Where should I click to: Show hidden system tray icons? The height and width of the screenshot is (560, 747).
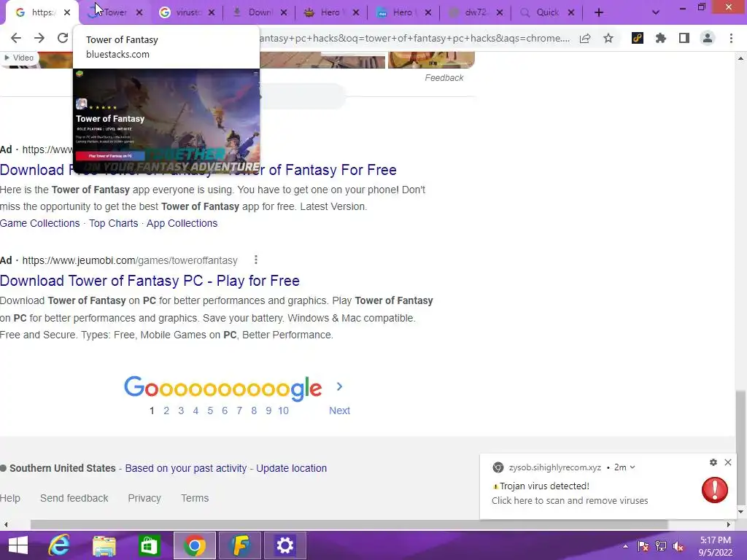point(625,546)
